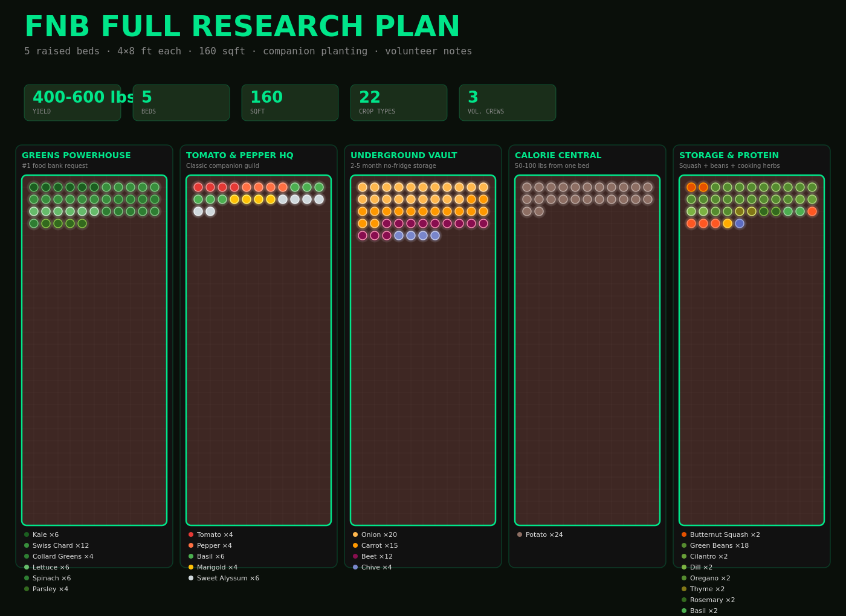Viewport: 846px width, 616px height.
Task: Select 'Oregano ×2' legend label
Action: point(710,578)
